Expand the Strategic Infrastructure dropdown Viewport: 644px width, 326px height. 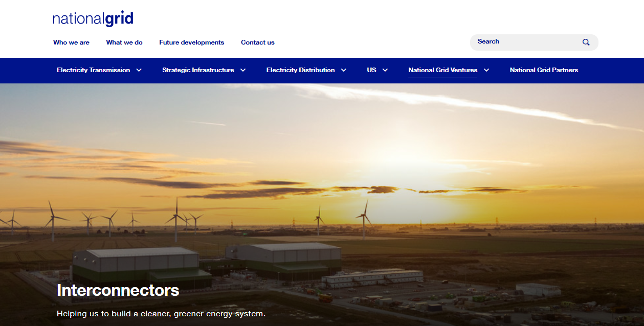198,70
